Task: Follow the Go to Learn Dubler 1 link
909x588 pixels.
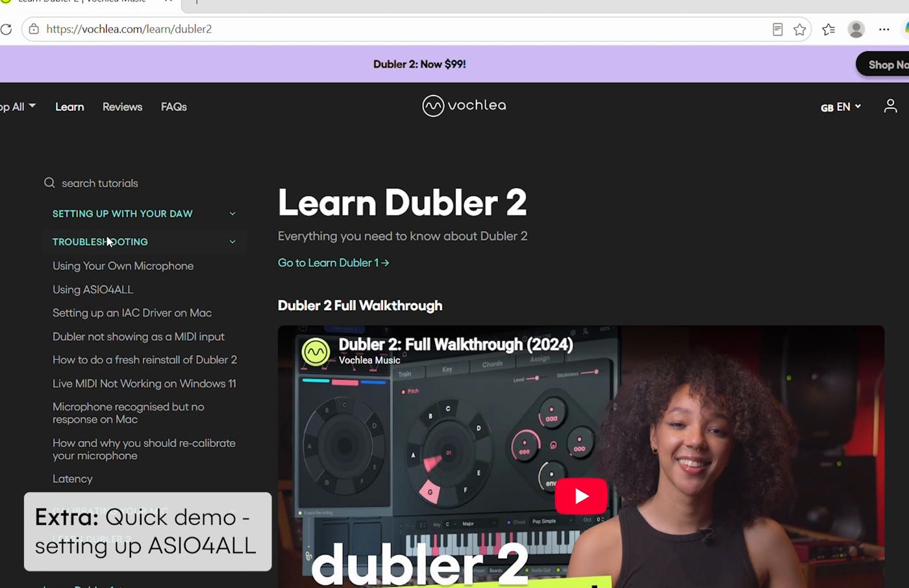Action: [x=334, y=263]
